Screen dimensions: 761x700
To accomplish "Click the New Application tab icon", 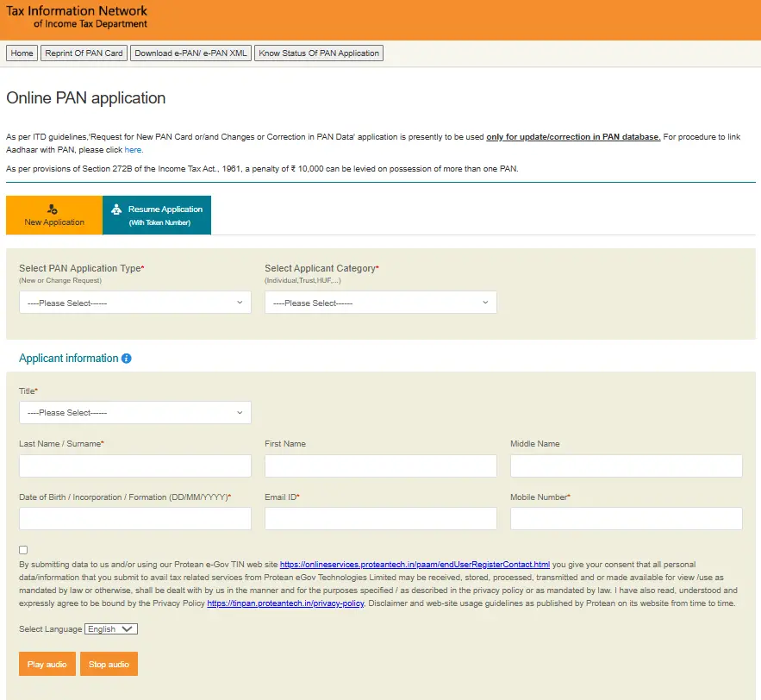I will pos(53,209).
